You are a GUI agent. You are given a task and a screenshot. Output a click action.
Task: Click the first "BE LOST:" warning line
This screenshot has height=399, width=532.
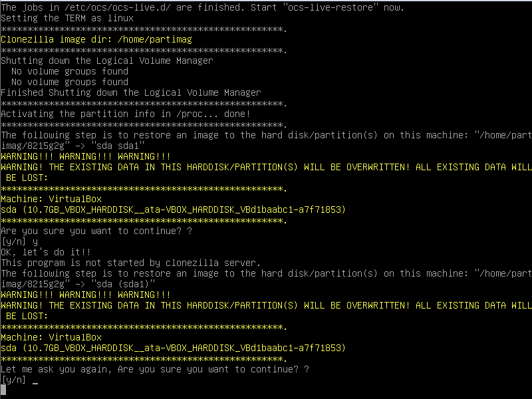pyautogui.click(x=27, y=178)
